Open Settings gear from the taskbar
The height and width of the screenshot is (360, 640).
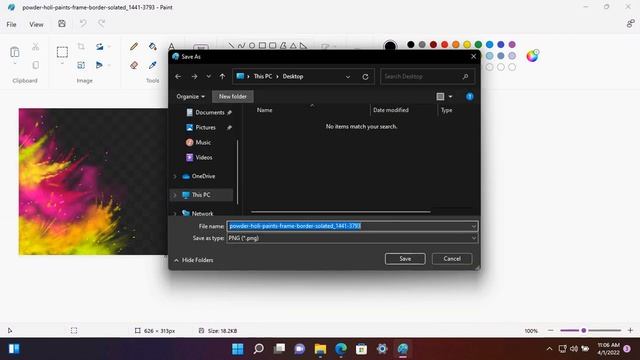click(382, 349)
